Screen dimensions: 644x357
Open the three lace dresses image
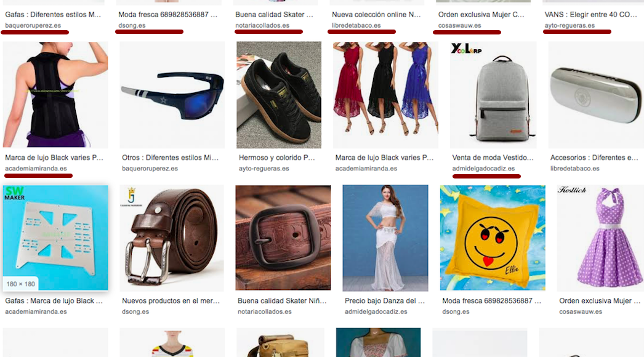pos(385,95)
